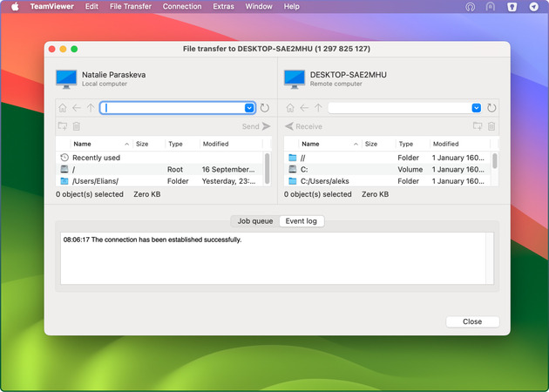Viewport: 549px width, 392px height.
Task: Sort remote files by Size column
Action: [x=378, y=144]
